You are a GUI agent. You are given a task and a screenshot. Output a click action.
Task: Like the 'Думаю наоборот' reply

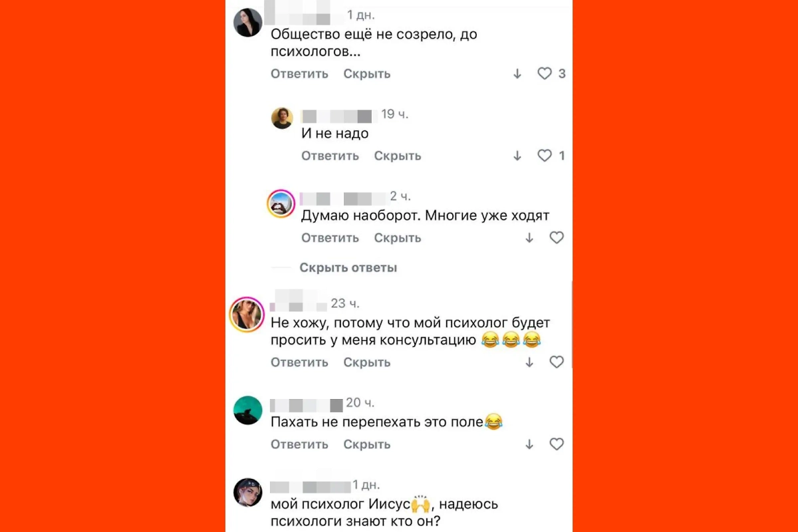pos(557,237)
